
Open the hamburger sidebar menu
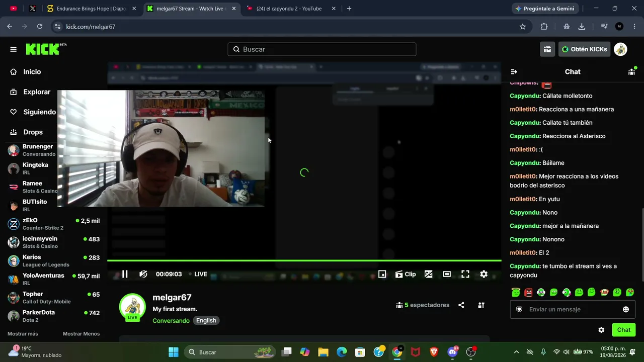pos(13,49)
